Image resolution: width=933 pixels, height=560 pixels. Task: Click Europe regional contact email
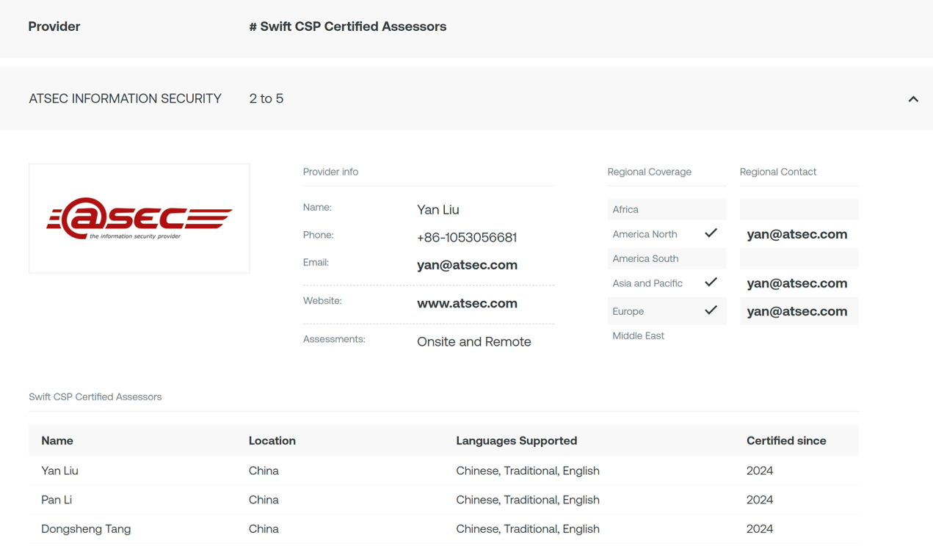pos(796,311)
